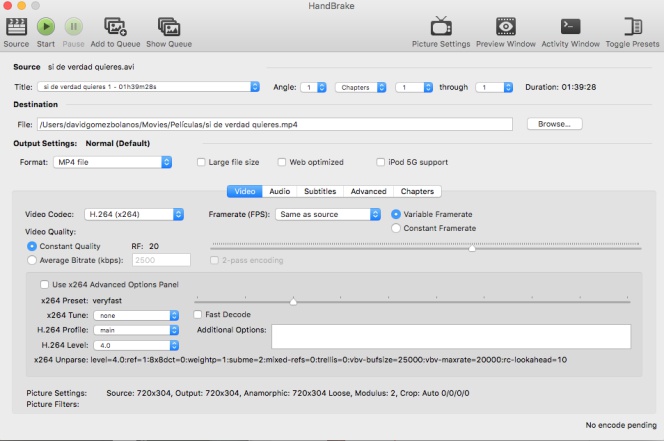Click the Browse... button
Viewport: 664px width, 441px height.
point(554,124)
